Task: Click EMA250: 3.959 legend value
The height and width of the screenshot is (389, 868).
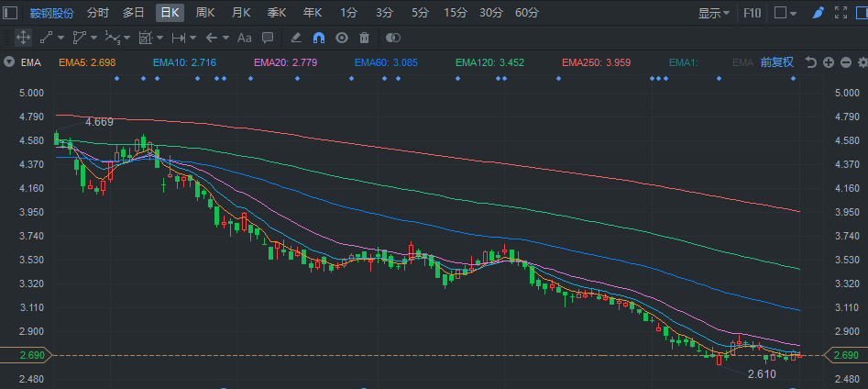Action: [x=596, y=62]
